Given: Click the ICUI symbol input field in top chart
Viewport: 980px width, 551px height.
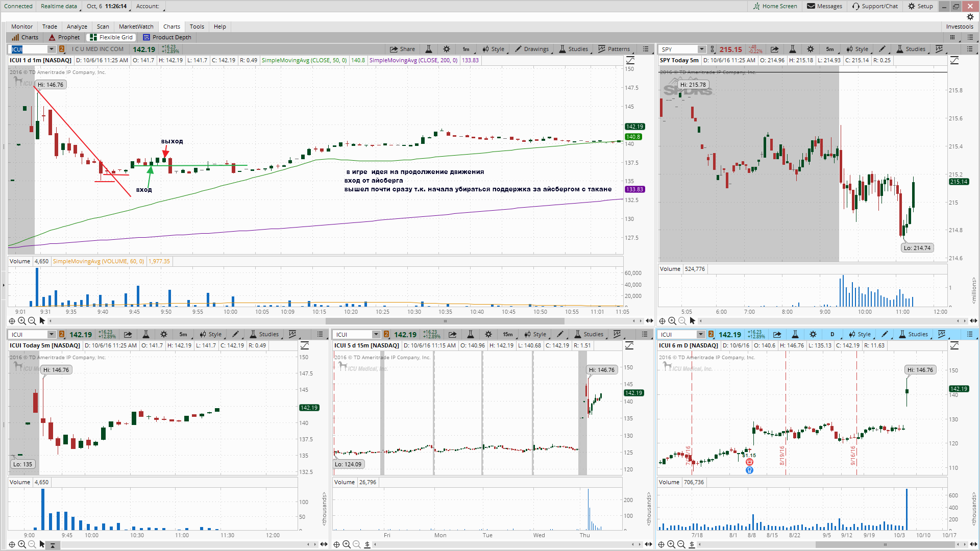Looking at the screenshot, I should (29, 49).
